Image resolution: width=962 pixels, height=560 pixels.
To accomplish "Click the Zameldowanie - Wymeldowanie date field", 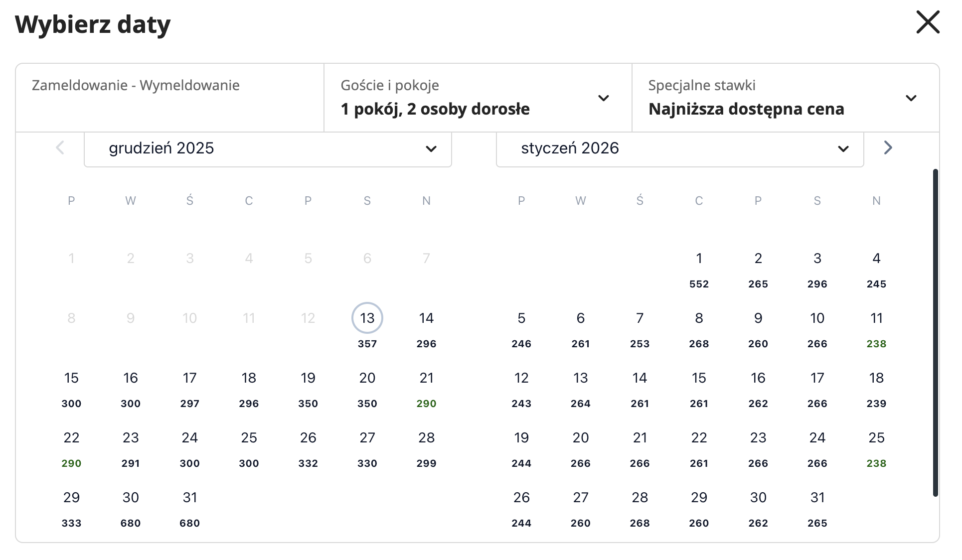I will pos(169,98).
